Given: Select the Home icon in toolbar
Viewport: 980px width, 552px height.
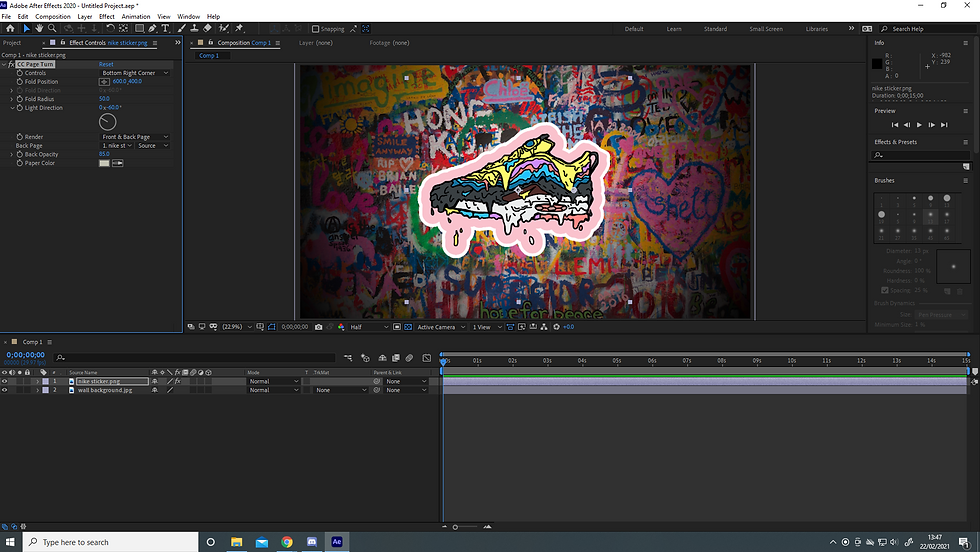Looking at the screenshot, I should coord(10,28).
